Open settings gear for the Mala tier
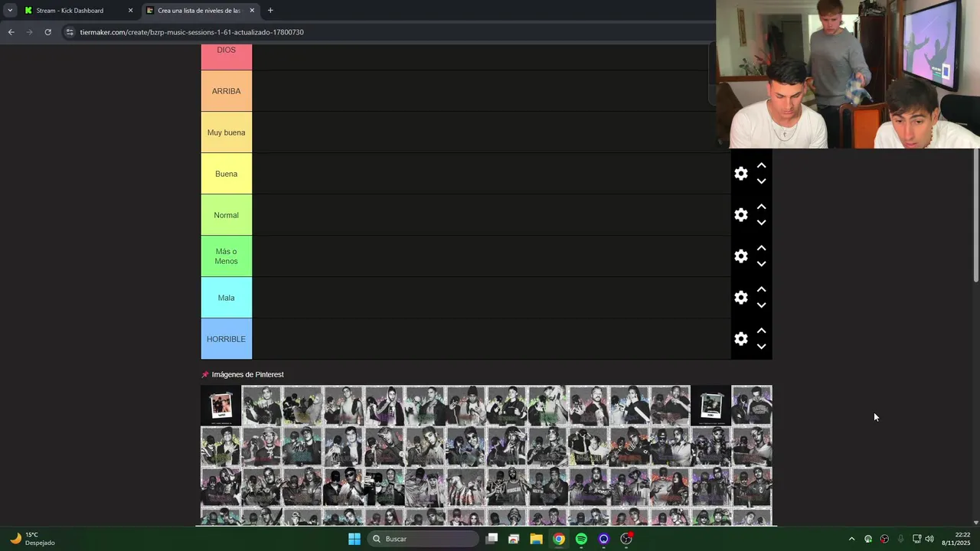The height and width of the screenshot is (551, 980). coord(741,298)
